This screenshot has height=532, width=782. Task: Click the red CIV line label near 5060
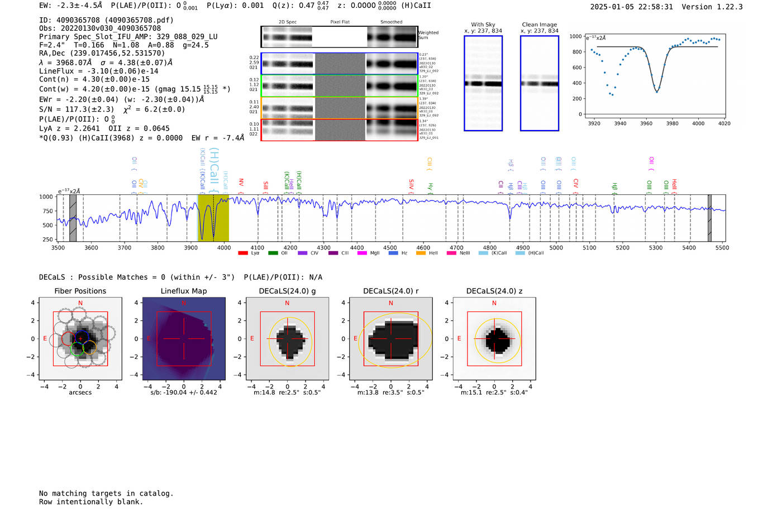pyautogui.click(x=576, y=186)
